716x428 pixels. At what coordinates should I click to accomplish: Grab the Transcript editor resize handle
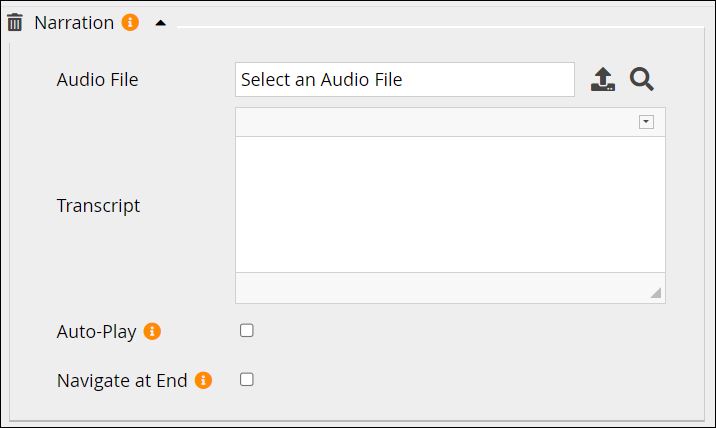click(655, 292)
